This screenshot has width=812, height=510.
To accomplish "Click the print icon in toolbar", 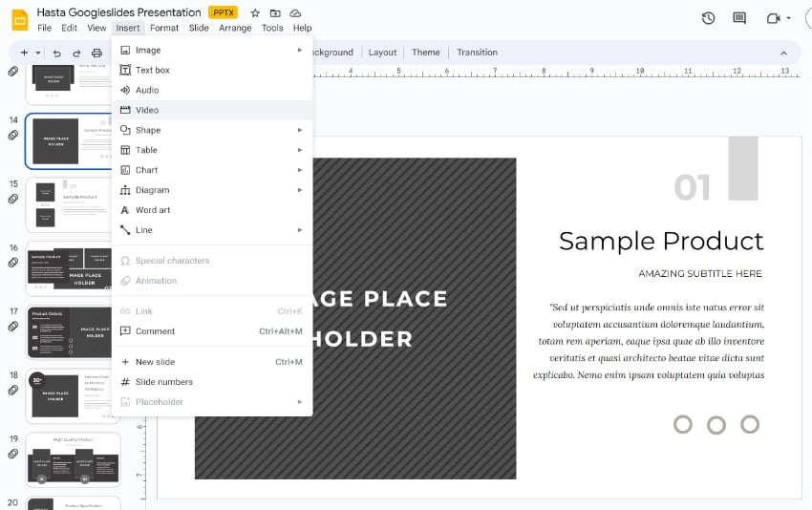I will coord(96,53).
